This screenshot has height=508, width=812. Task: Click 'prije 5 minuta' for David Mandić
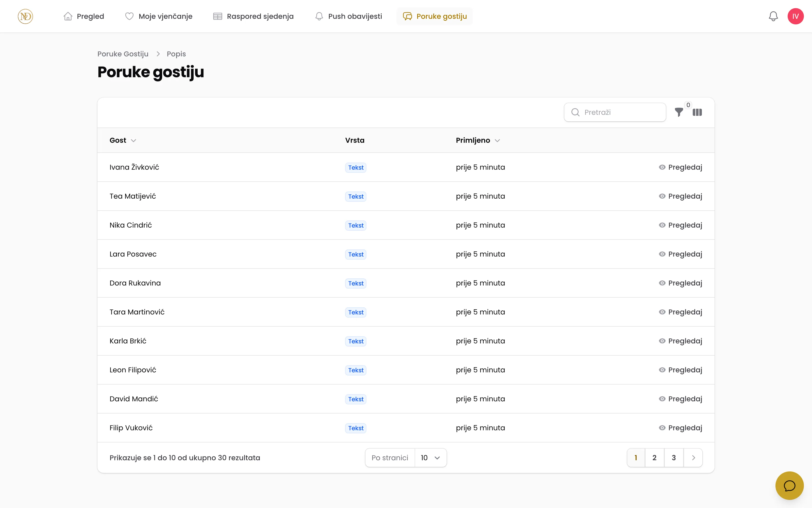click(x=480, y=399)
